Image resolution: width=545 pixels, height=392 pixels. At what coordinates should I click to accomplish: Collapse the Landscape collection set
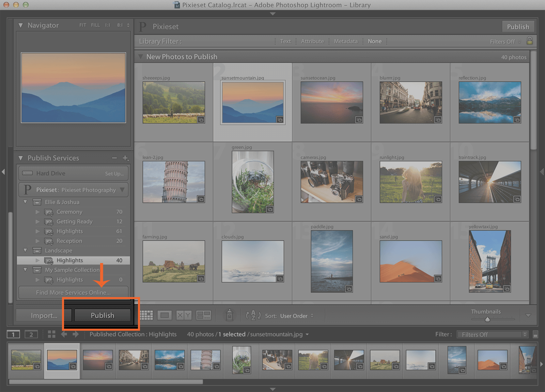(x=26, y=250)
